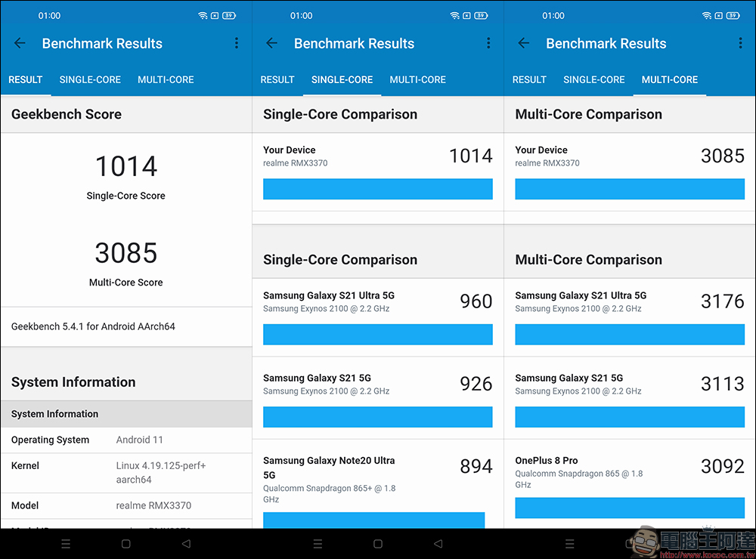Viewport: 756px width, 559px height.
Task: Tap Your Device bar scoring 1014
Action: coord(378,189)
